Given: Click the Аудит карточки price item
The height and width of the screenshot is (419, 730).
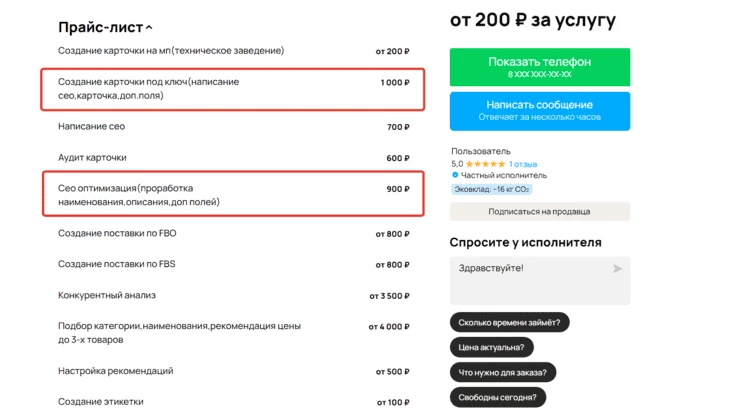Looking at the screenshot, I should [233, 158].
